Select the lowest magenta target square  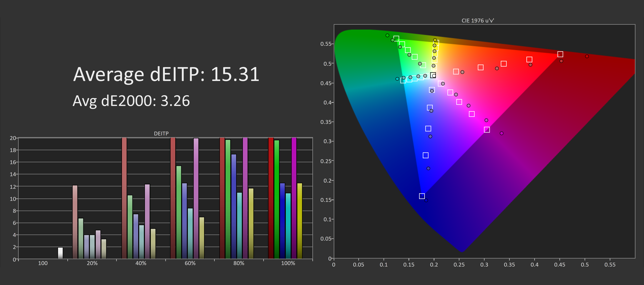point(487,129)
